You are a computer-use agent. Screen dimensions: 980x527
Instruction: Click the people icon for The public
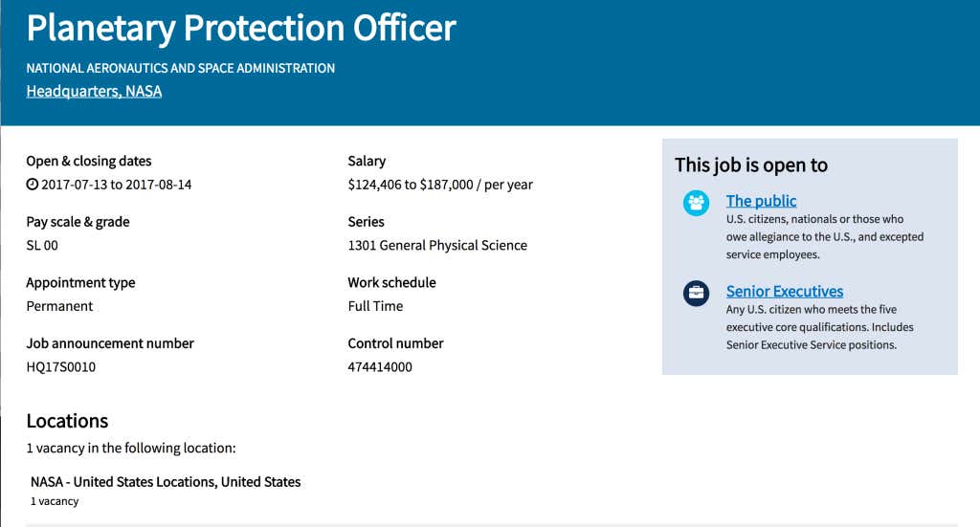[x=696, y=203]
